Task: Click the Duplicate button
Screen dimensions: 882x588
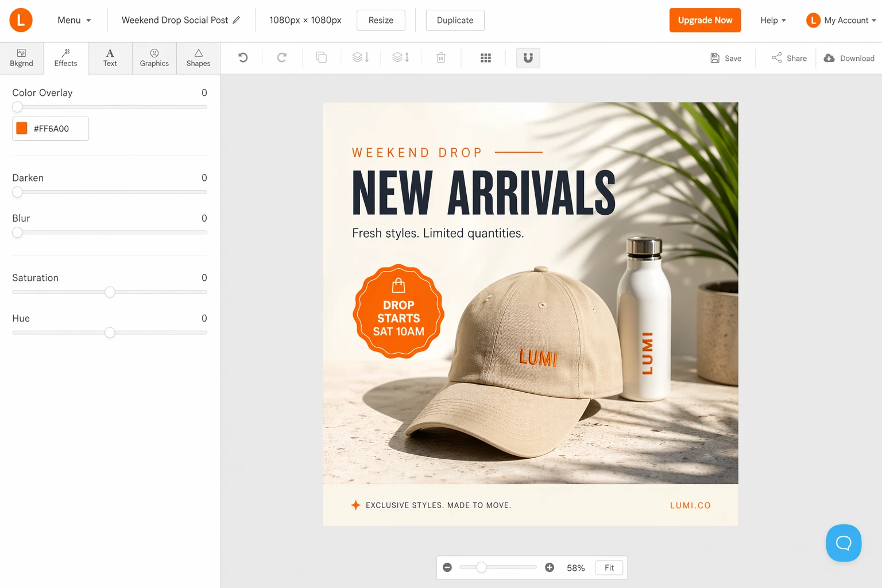Action: (x=455, y=20)
